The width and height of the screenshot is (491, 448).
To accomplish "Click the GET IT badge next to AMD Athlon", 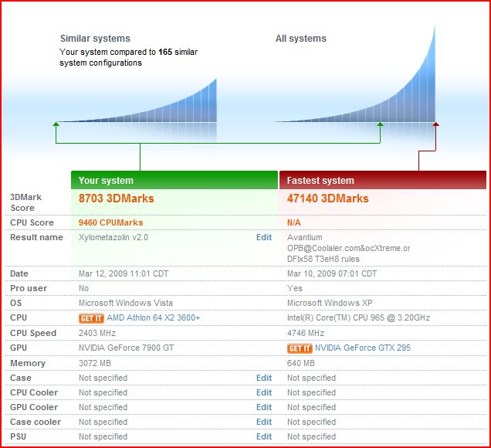I will [91, 318].
